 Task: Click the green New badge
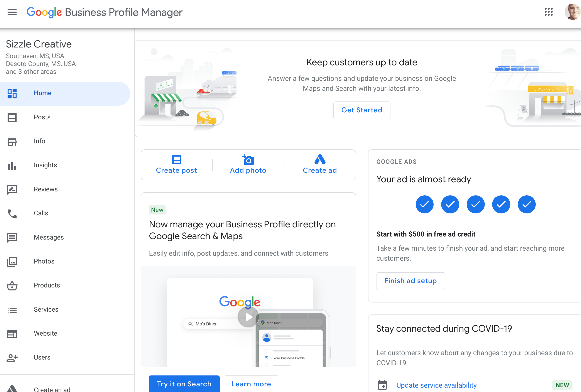(x=157, y=210)
